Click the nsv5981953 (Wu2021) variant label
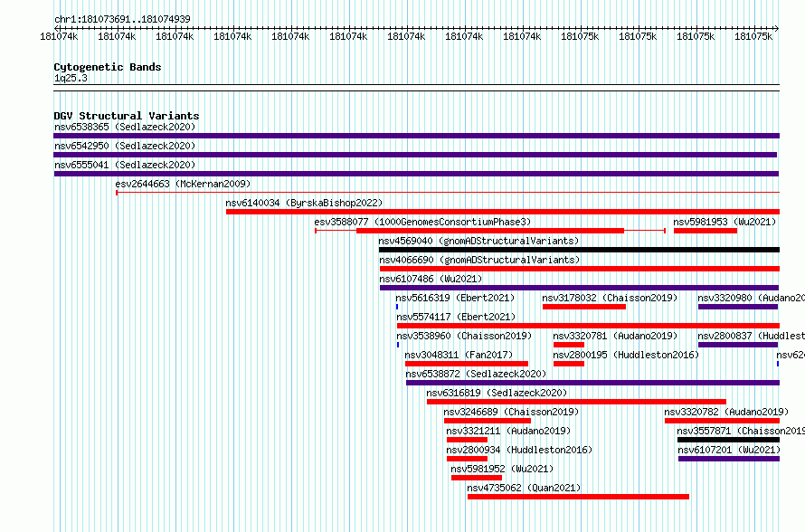This screenshot has width=805, height=532. pos(724,222)
